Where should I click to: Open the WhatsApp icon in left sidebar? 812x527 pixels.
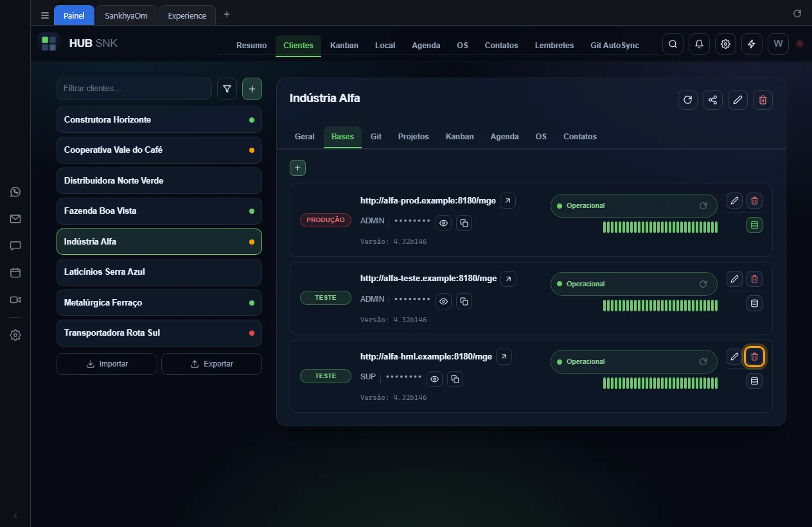pyautogui.click(x=15, y=192)
